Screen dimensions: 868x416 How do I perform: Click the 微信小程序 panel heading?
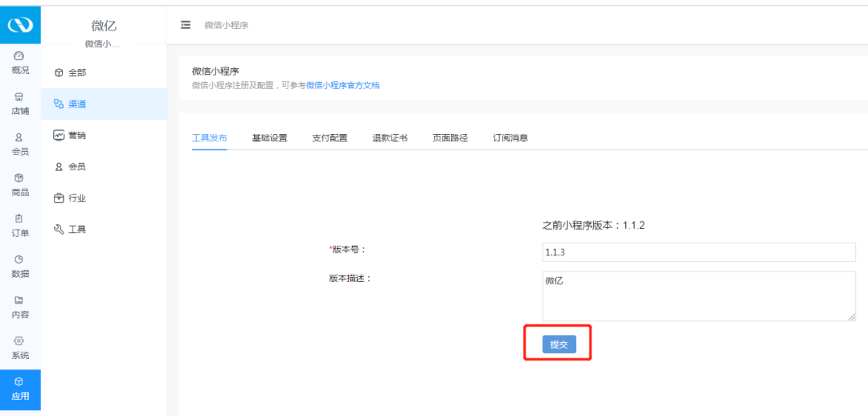[x=215, y=71]
